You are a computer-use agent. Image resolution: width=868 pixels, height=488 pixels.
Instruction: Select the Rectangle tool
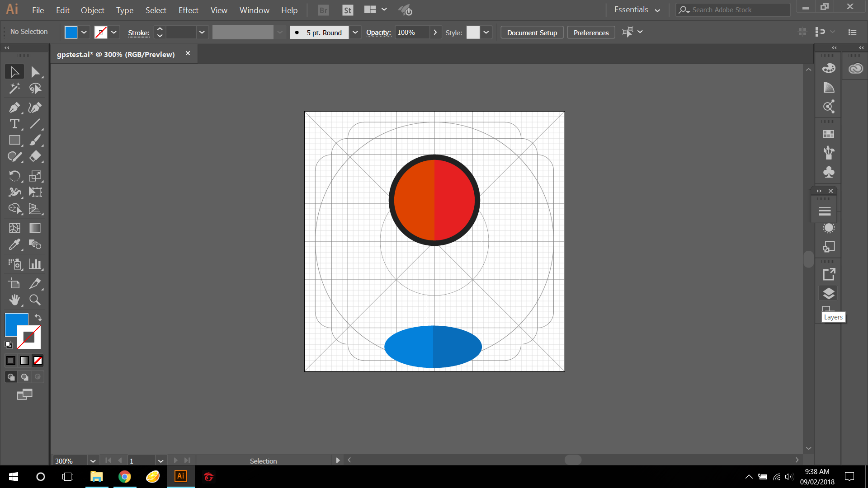[x=14, y=140]
